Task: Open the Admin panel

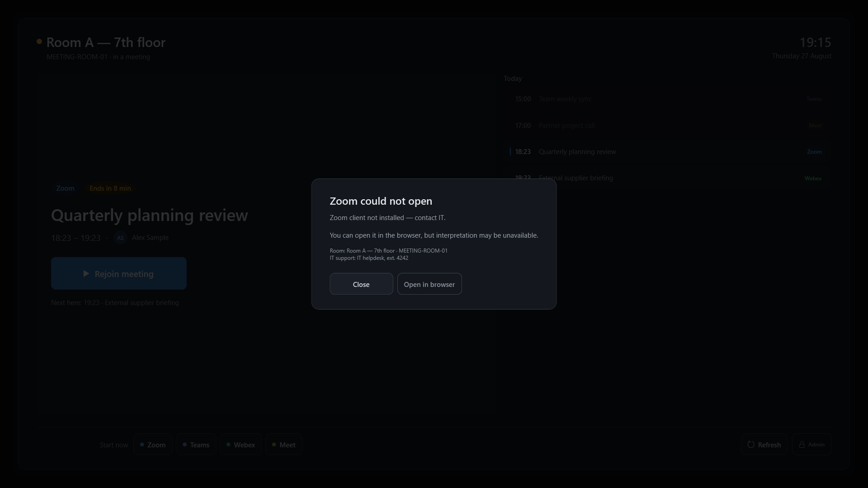Action: click(811, 445)
